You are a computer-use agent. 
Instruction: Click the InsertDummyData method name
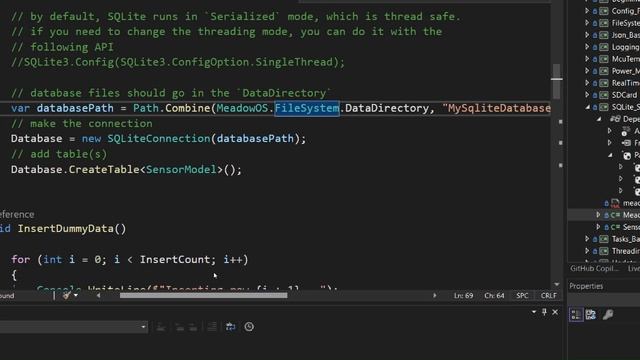(x=65, y=229)
